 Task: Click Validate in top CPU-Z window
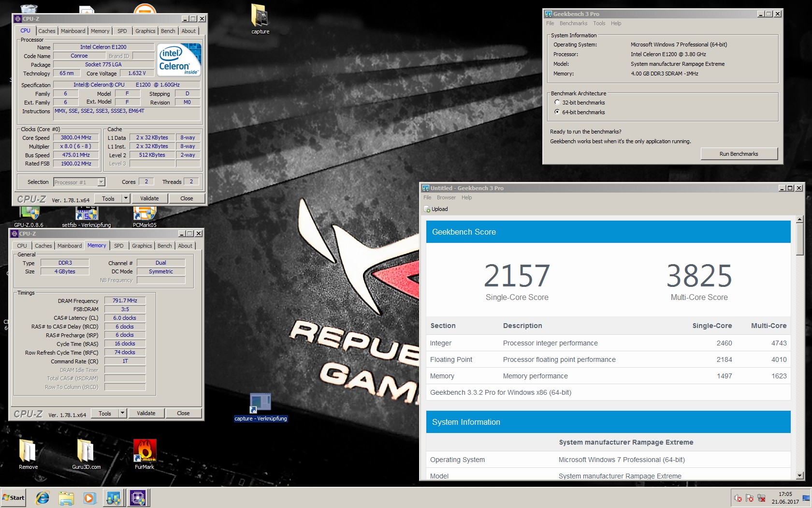pos(149,198)
